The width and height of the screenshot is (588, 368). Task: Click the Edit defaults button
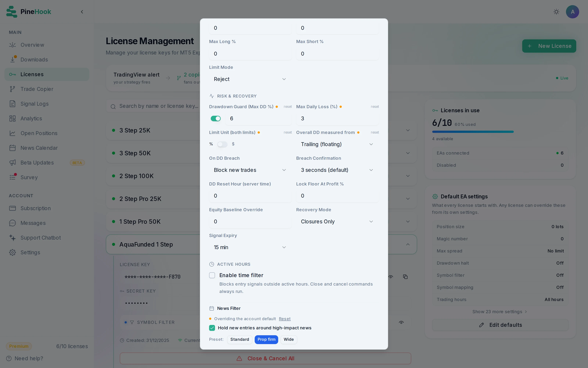[500, 325]
